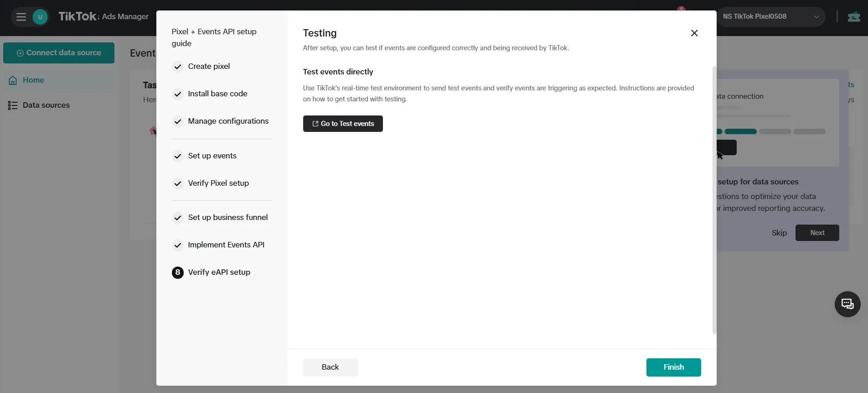Open Home in the sidebar
This screenshot has height=393, width=868.
coord(59,80)
